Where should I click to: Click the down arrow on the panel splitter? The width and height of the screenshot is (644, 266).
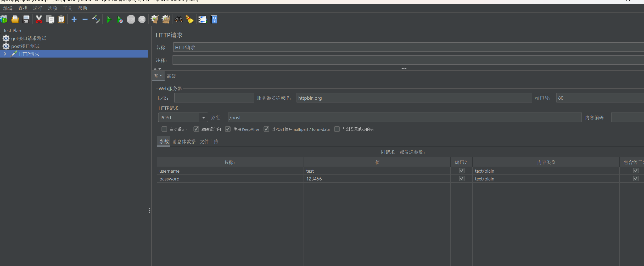pyautogui.click(x=160, y=69)
